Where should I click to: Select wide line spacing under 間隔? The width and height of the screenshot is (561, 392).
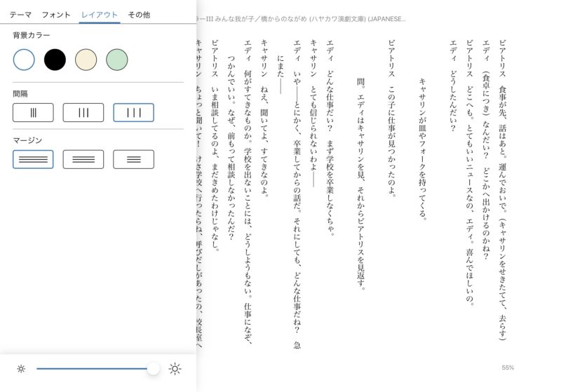[x=133, y=113]
